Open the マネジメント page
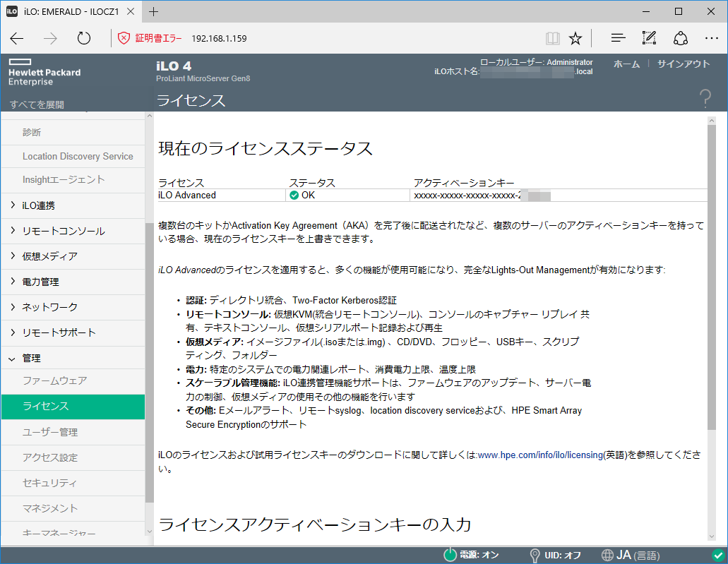Viewport: 728px width, 564px height. point(73,509)
